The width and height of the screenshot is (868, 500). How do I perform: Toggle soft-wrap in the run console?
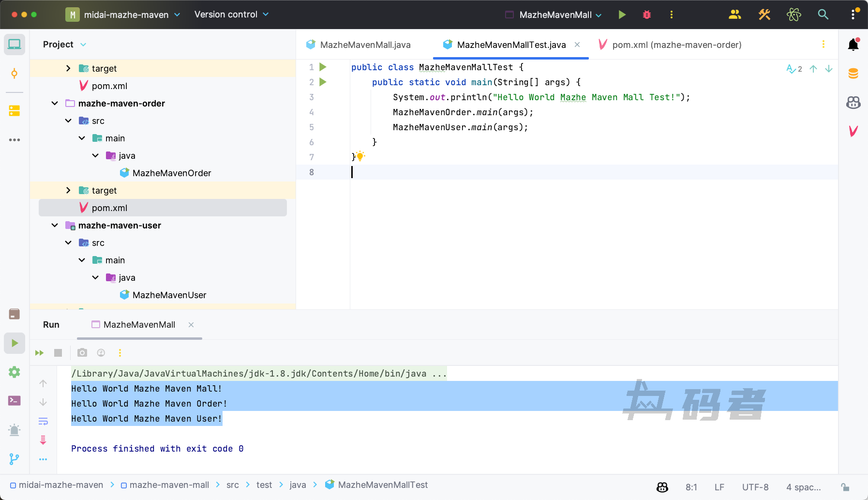[x=43, y=421]
